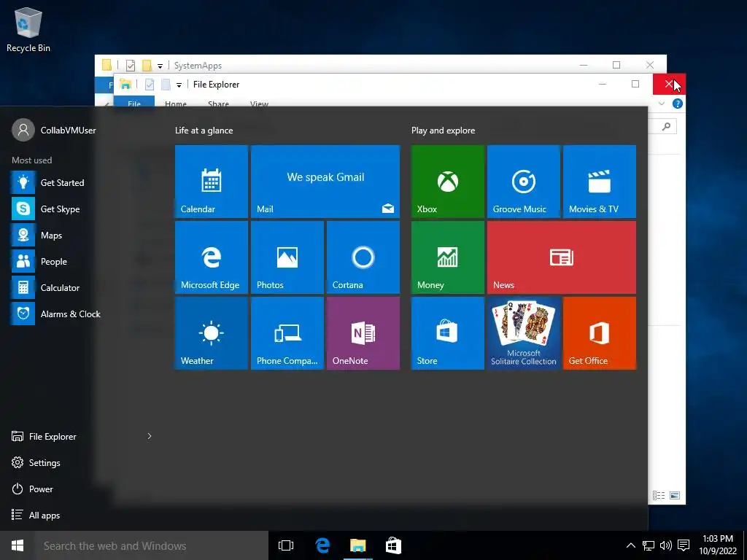Open the Home tab in File Explorer
This screenshot has width=747, height=560.
pyautogui.click(x=176, y=103)
